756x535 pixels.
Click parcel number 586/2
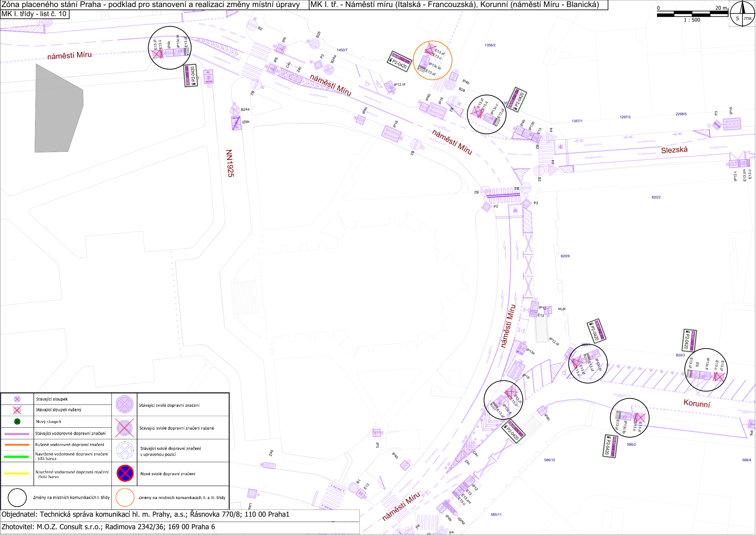click(631, 445)
